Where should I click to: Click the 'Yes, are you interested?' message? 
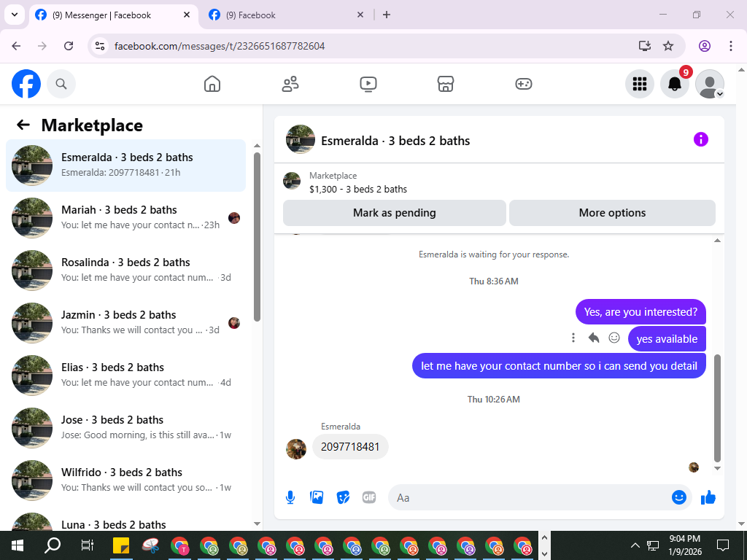click(640, 312)
